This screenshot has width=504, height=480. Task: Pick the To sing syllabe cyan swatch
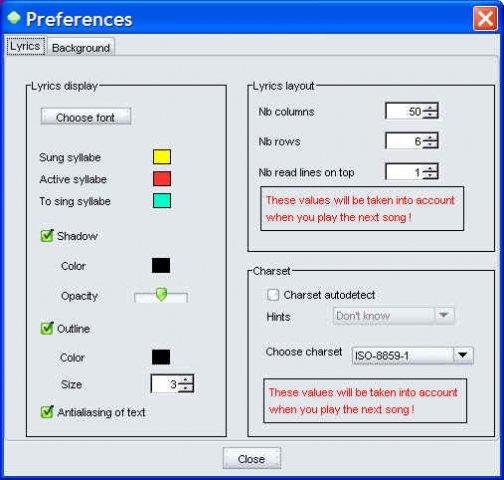point(162,201)
